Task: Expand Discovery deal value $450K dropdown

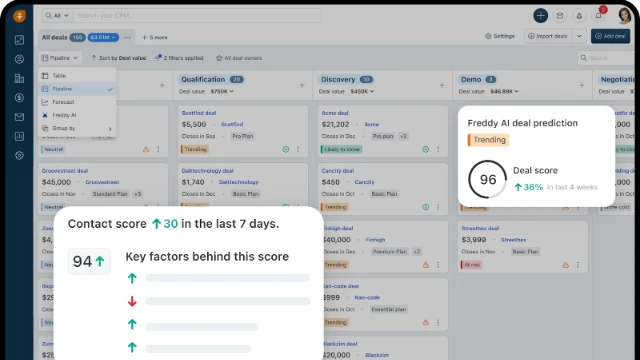Action: [x=362, y=91]
